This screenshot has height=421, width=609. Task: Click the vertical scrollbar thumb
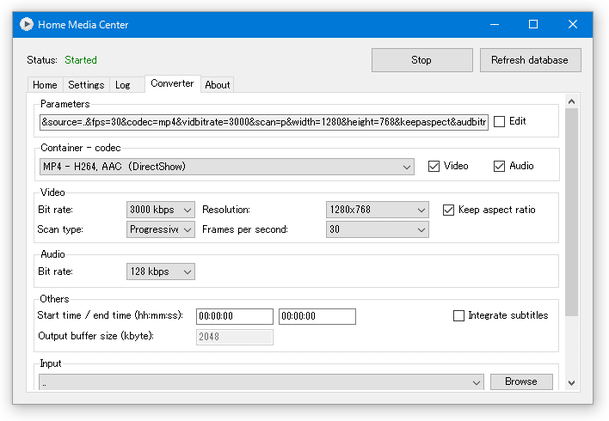(571, 212)
